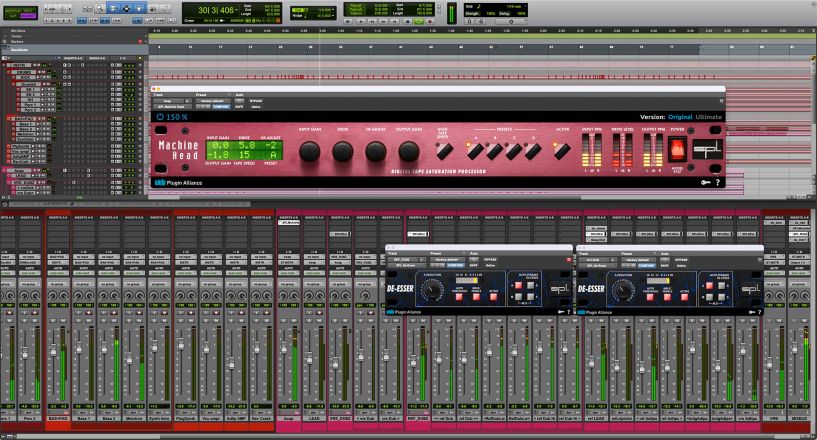Toggle the High Tape Speed switch

(x=444, y=151)
